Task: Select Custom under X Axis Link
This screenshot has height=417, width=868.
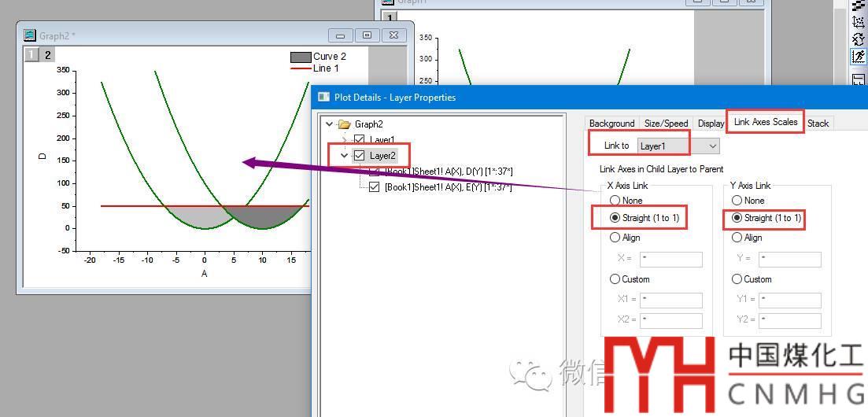Action: pos(615,279)
